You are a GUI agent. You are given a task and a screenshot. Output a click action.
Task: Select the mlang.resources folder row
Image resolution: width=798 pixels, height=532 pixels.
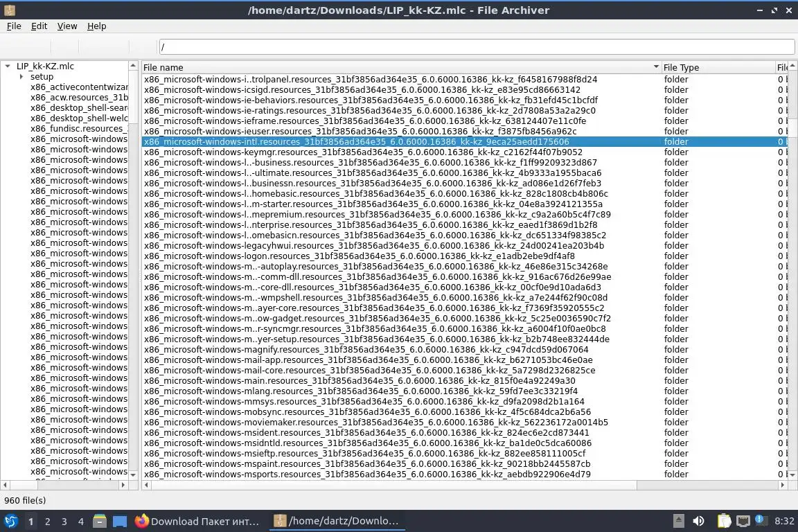click(465, 391)
